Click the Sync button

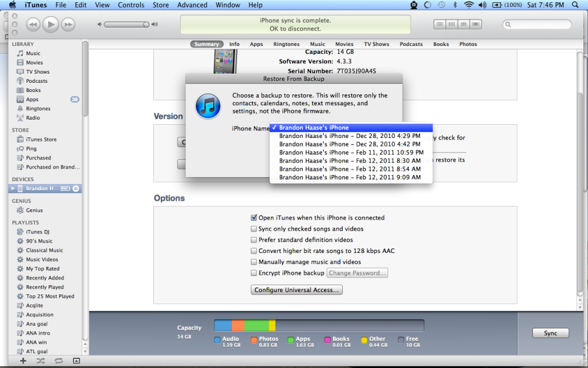pos(551,333)
